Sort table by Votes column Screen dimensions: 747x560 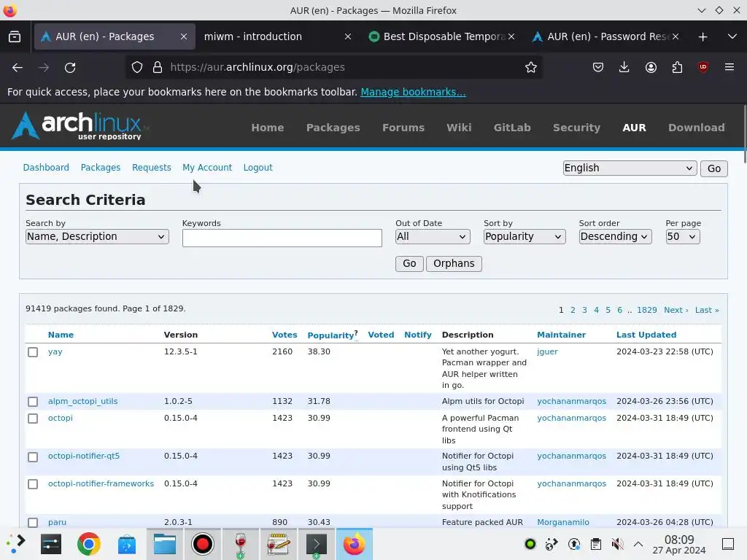(x=285, y=335)
